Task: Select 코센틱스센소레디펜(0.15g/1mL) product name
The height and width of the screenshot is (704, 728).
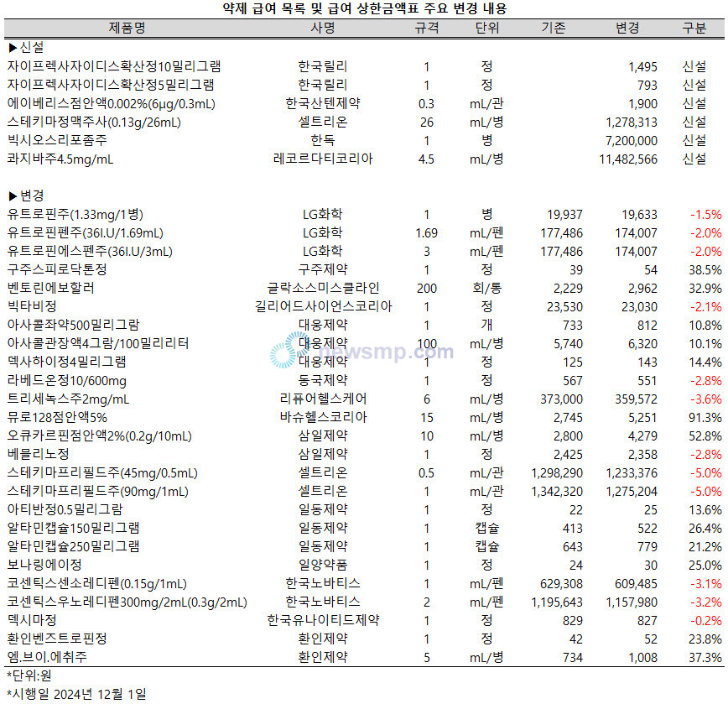Action: coord(96,584)
